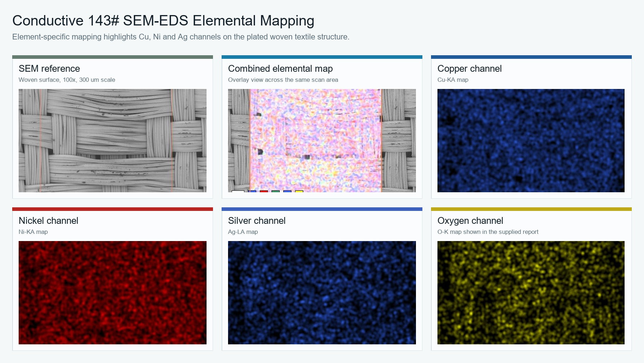Click the 'Silver channel' card title

point(257,221)
